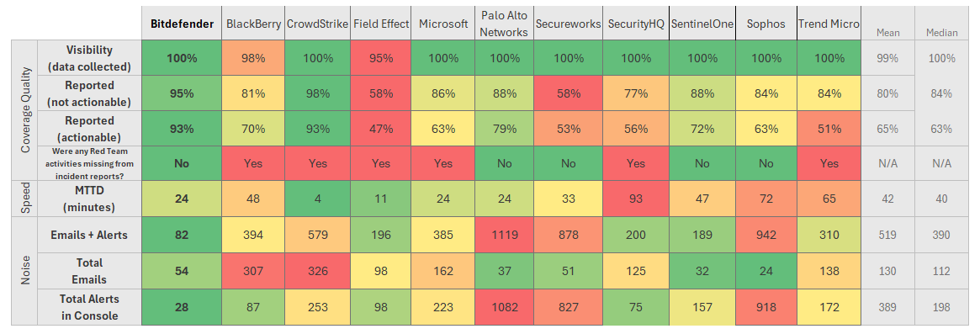
Task: Click Field Effect's 47% actionable cell
Action: [381, 129]
